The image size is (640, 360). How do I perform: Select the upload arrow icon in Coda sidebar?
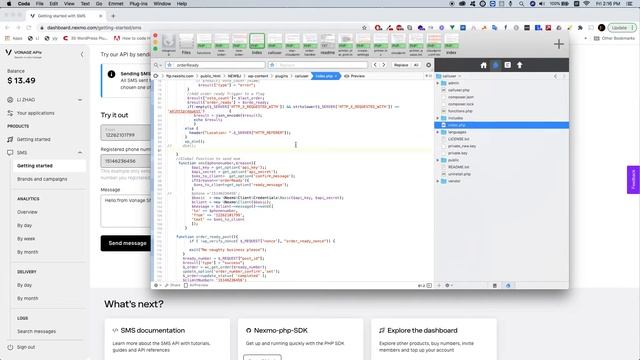click(x=520, y=65)
